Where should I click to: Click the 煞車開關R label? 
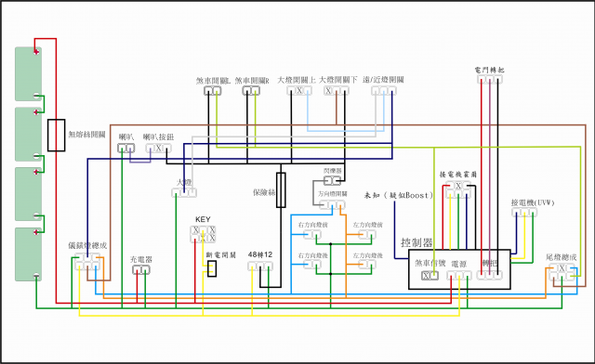(252, 81)
